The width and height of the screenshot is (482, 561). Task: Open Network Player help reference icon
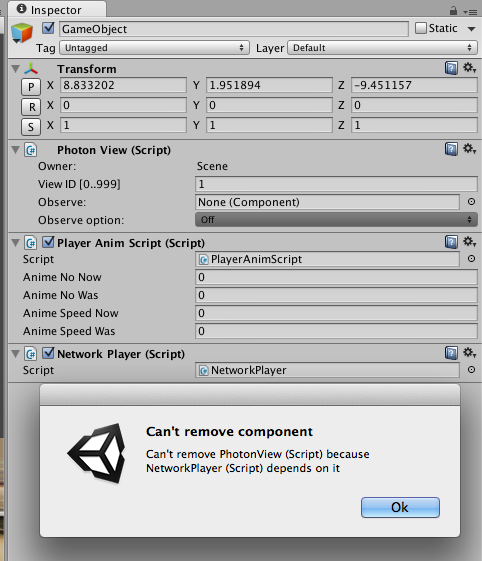coord(452,353)
